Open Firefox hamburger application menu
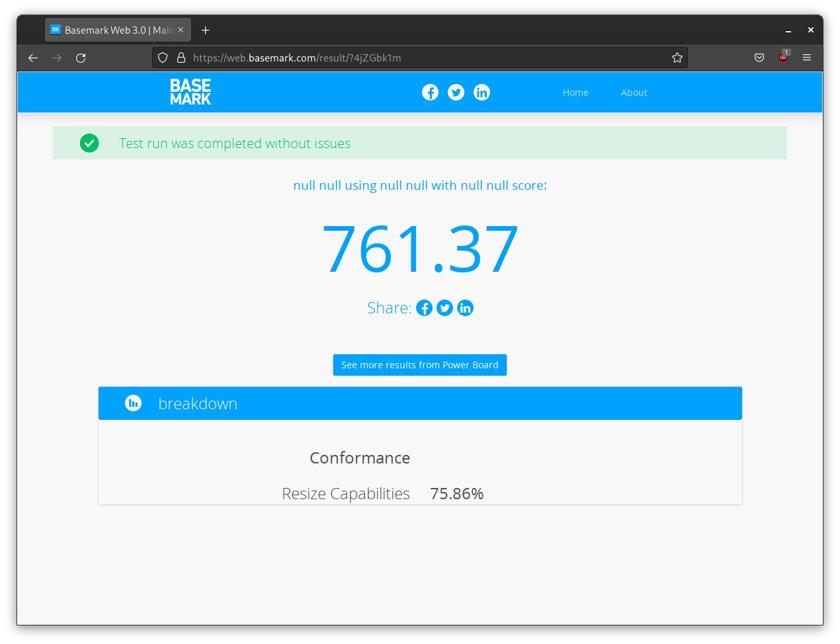Viewport: 840px width, 644px height. coord(807,58)
